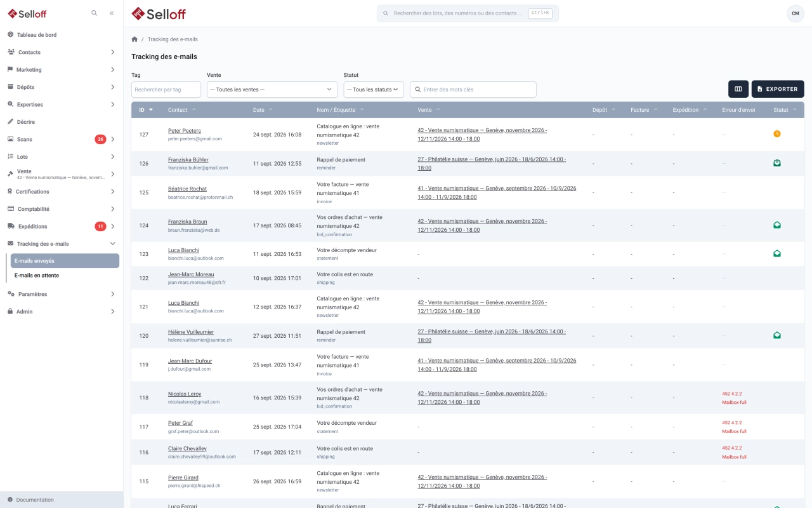
Task: Click the pending clock status icon for row 127
Action: [x=777, y=134]
